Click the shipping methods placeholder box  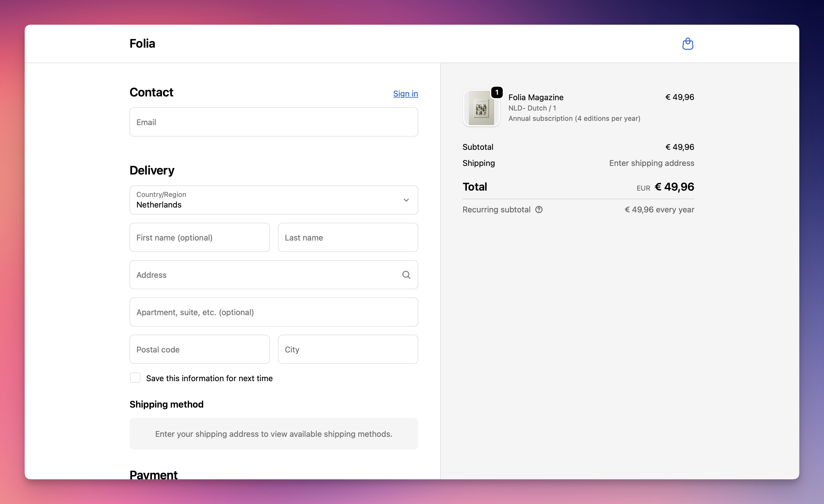click(274, 433)
